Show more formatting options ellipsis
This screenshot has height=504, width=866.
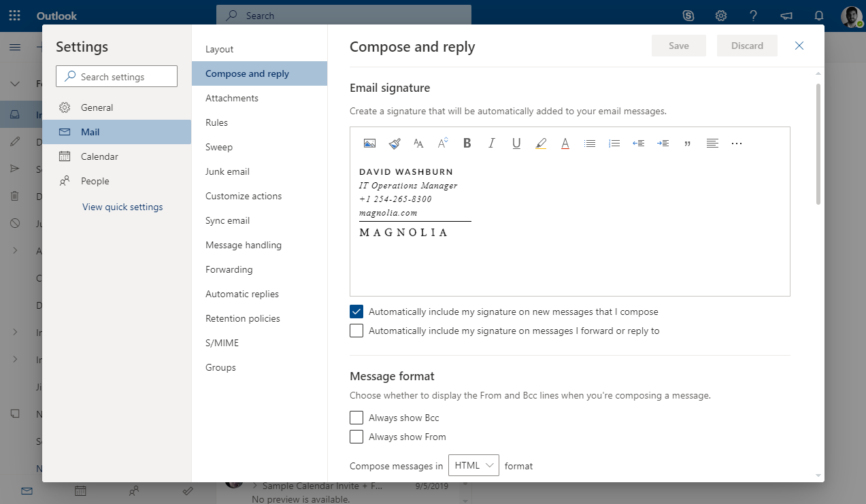pyautogui.click(x=736, y=144)
